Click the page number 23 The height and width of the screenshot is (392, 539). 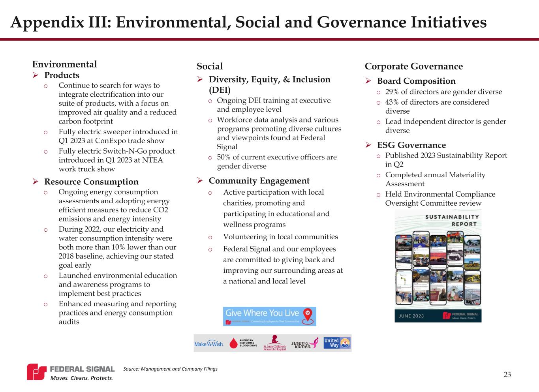(x=507, y=374)
